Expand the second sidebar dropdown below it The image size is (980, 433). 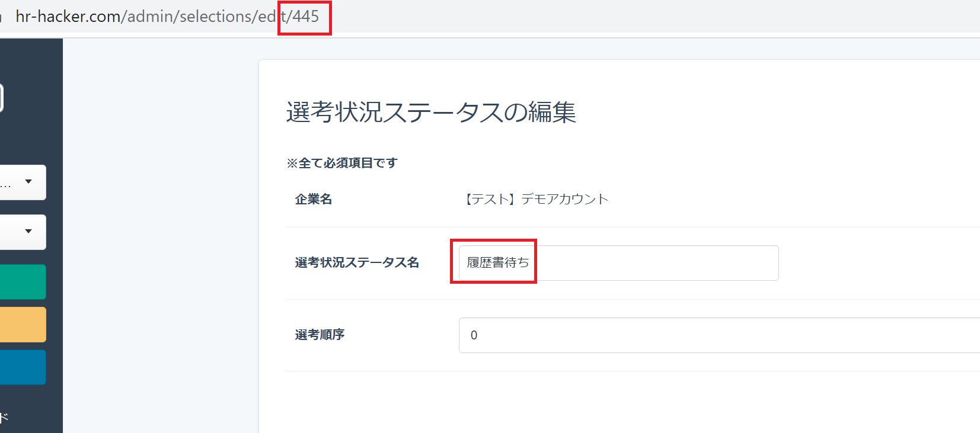pyautogui.click(x=23, y=232)
